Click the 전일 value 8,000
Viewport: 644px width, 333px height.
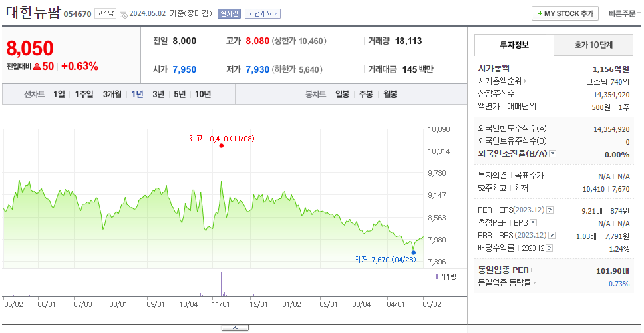tap(184, 41)
